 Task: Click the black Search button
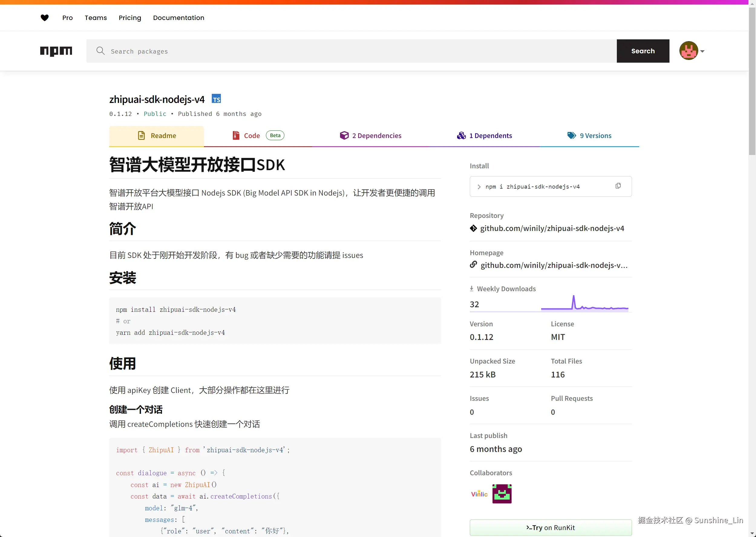point(643,51)
